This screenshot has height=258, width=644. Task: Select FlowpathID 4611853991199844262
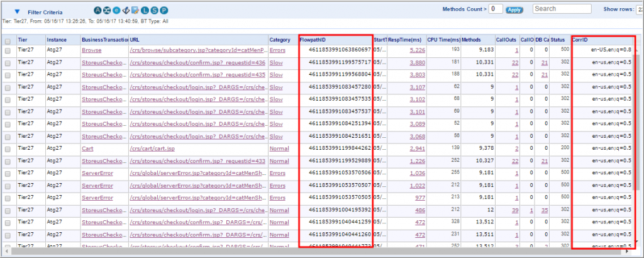[340, 149]
